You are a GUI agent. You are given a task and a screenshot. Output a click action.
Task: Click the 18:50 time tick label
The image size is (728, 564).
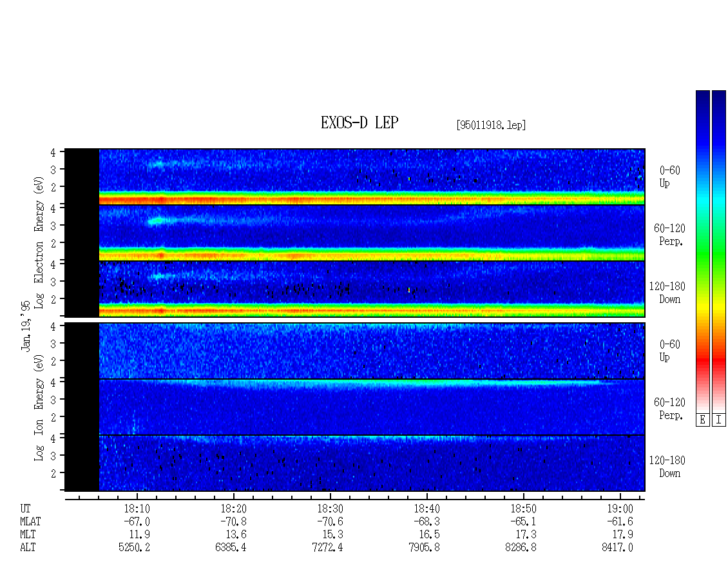coord(523,509)
